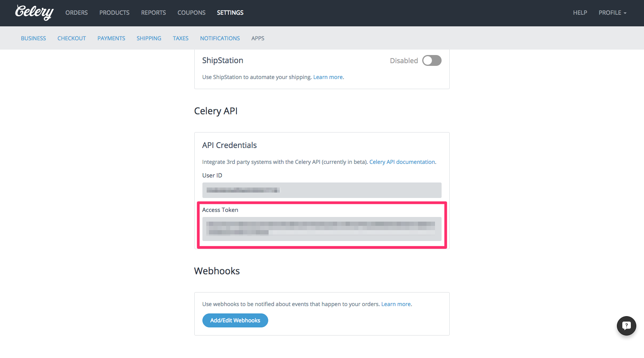
Task: Click the ShipStation card title
Action: point(223,60)
